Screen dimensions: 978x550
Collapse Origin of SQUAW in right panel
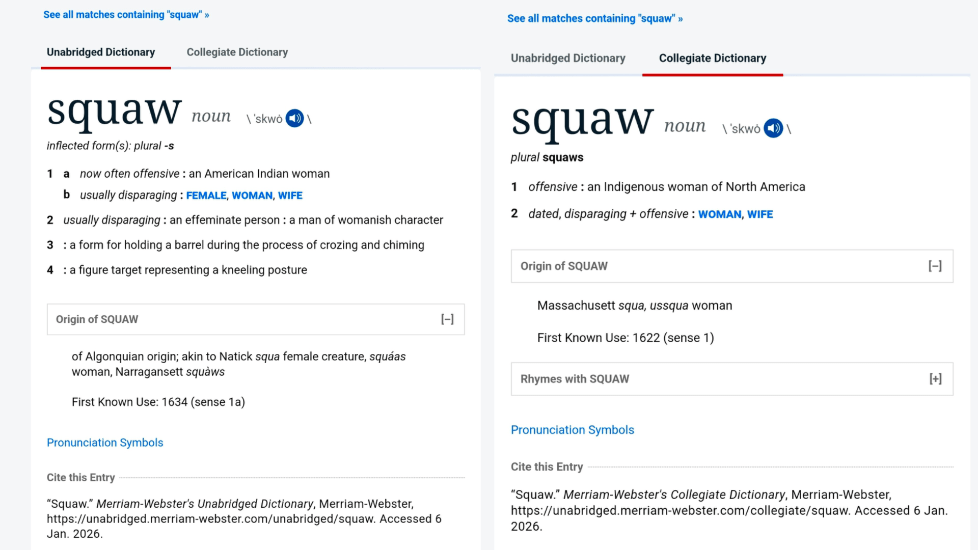click(935, 266)
